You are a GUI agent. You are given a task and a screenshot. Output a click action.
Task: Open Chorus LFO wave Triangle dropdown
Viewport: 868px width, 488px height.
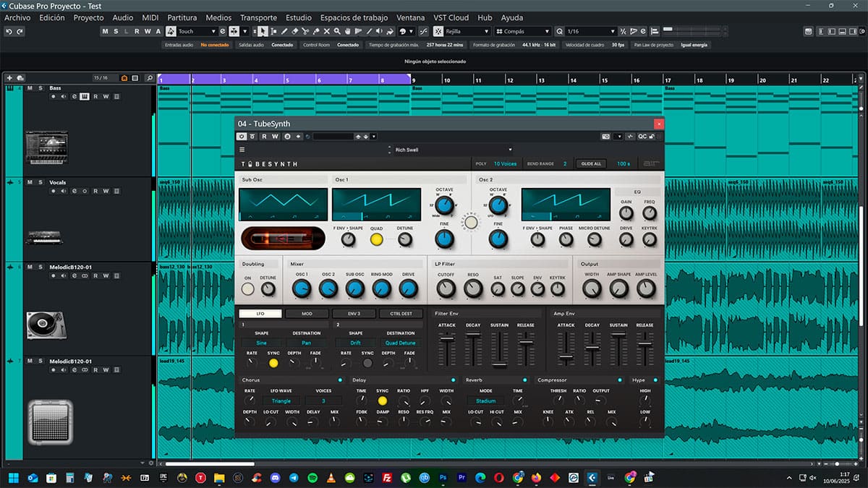point(281,401)
